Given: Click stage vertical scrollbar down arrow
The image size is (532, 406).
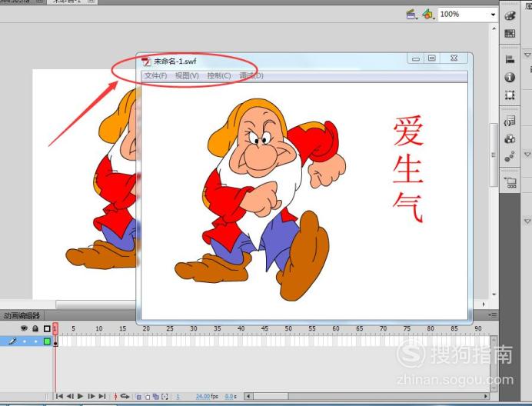Looking at the screenshot, I should (494, 295).
